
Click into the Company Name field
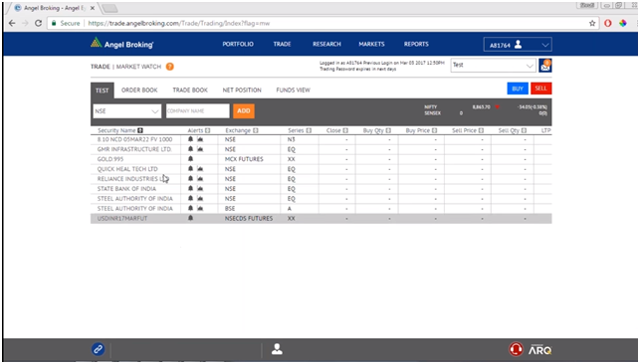pyautogui.click(x=197, y=110)
